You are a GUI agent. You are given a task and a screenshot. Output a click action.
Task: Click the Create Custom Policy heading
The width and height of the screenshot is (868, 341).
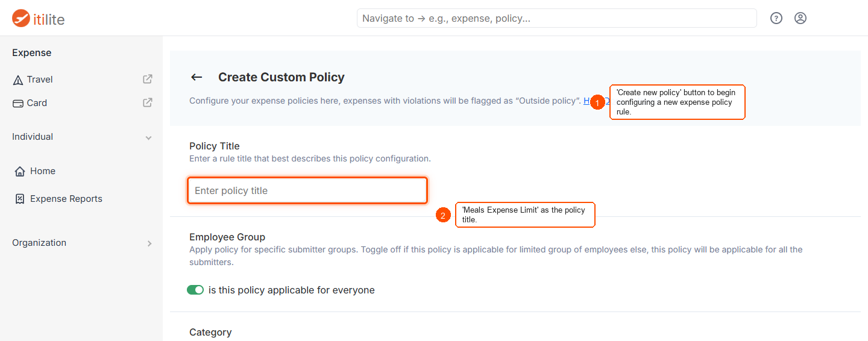pyautogui.click(x=281, y=77)
